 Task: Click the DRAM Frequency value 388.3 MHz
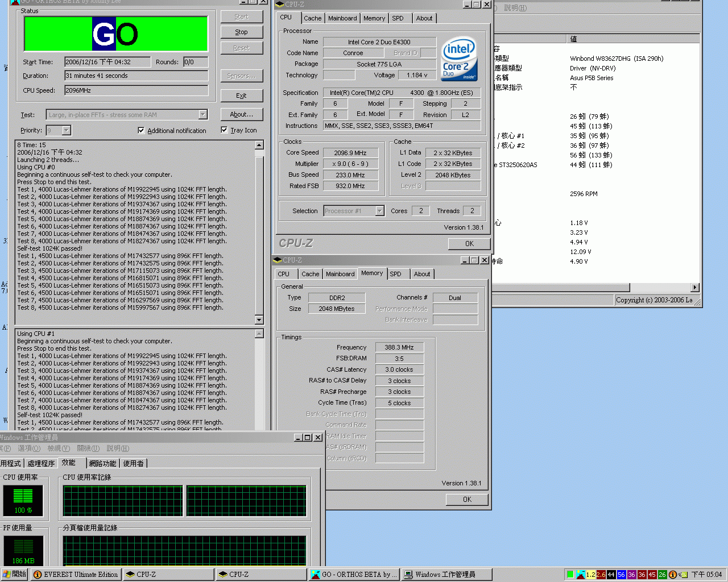click(x=399, y=347)
